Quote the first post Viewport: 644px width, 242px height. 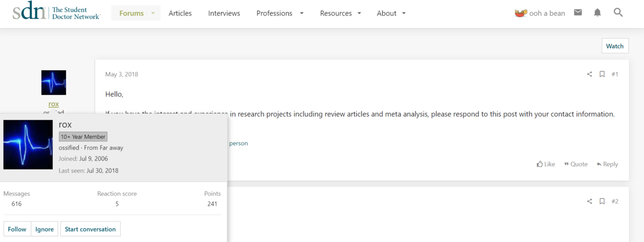click(576, 164)
